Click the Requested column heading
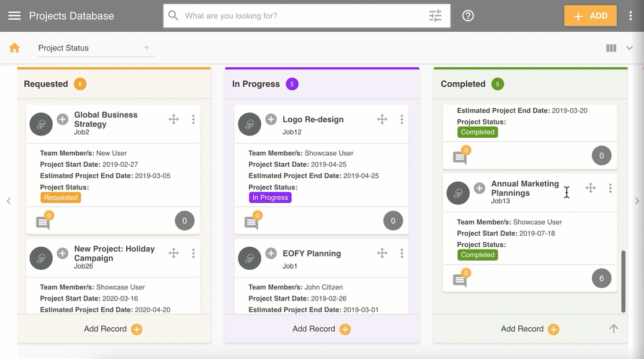 pos(46,84)
